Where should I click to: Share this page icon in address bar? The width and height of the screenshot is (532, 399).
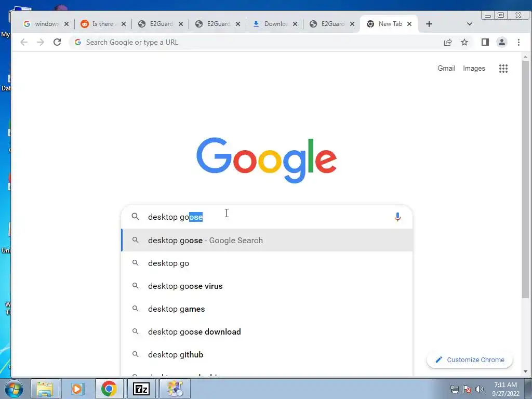click(448, 42)
